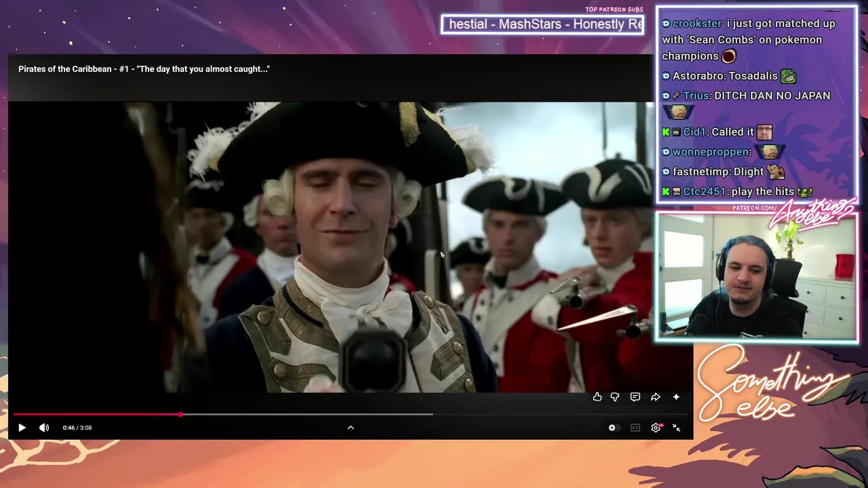The image size is (868, 488).
Task: Click the sparkle Ask icon
Action: tap(676, 397)
